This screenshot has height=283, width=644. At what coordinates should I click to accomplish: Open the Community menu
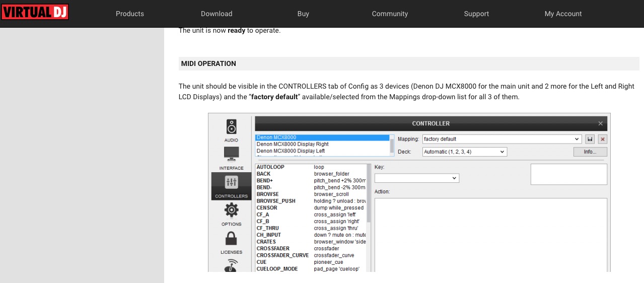[x=390, y=14]
